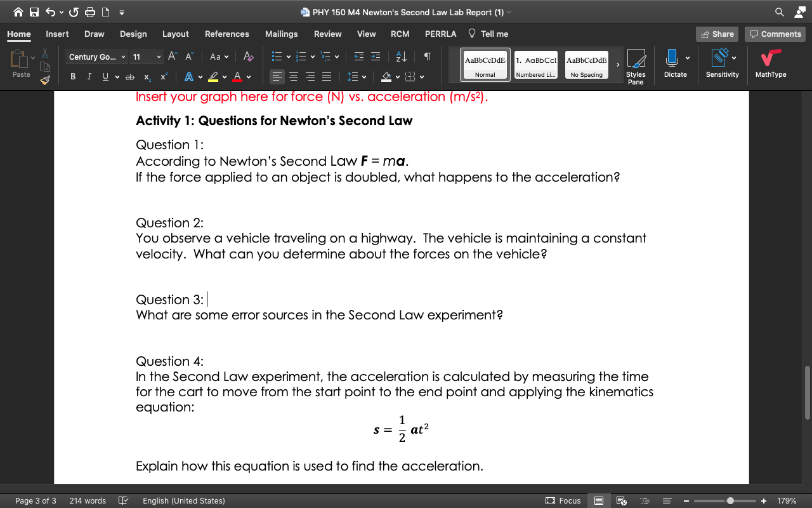
Task: Select the Decrease Indent icon
Action: pos(360,57)
